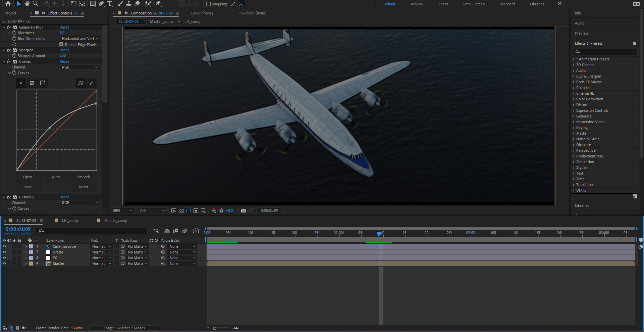Pick the Brush tool
Image resolution: width=644 pixels, height=332 pixels.
click(x=121, y=4)
